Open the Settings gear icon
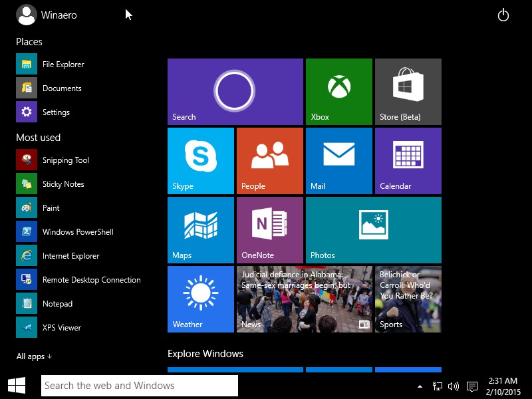The width and height of the screenshot is (532, 399). tap(27, 112)
